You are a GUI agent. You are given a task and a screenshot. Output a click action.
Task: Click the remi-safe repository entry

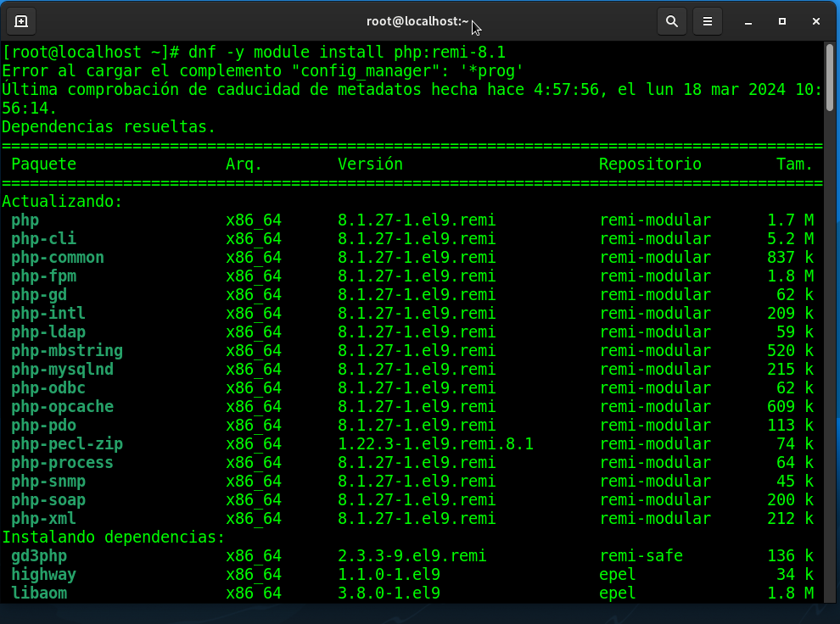tap(641, 556)
